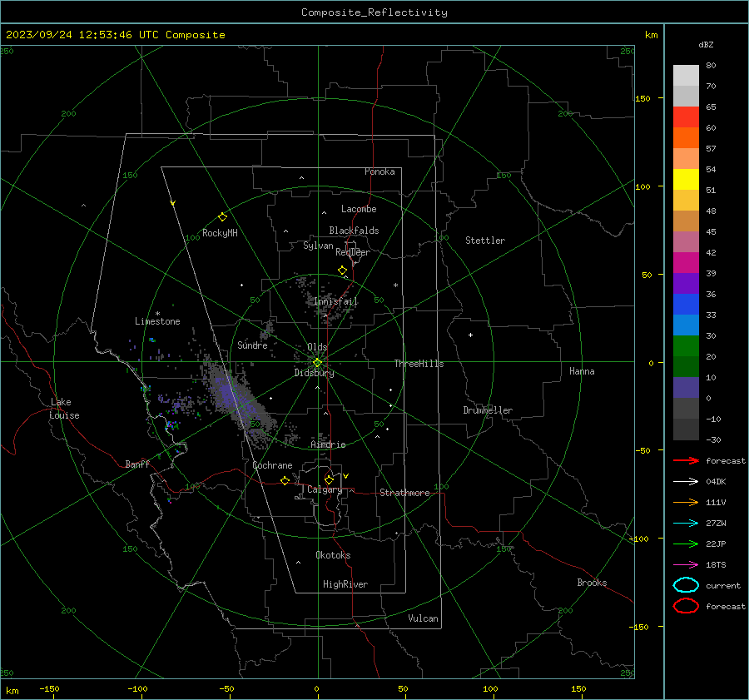Screen dimensions: 749x700
Task: Click the Vulcan label on map
Action: click(423, 618)
